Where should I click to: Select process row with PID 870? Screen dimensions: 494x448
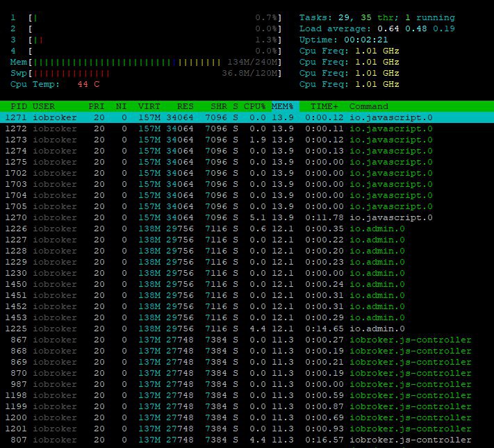(x=247, y=373)
